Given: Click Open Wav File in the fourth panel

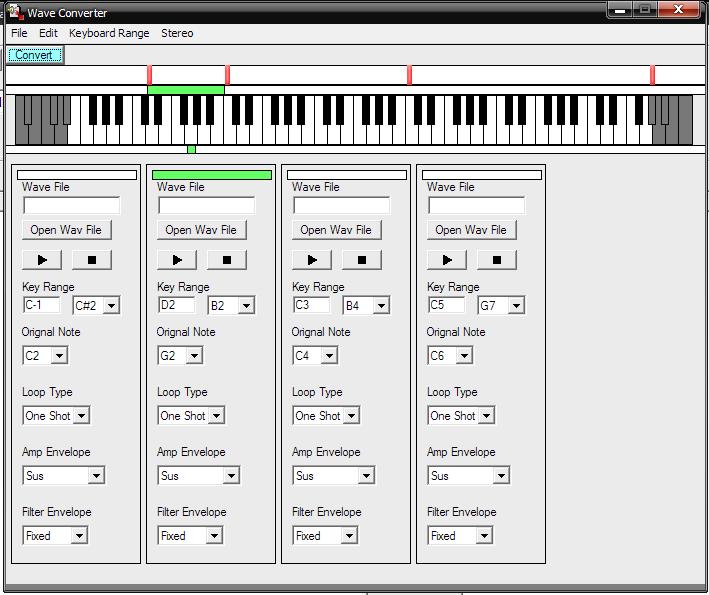Looking at the screenshot, I should pyautogui.click(x=471, y=230).
